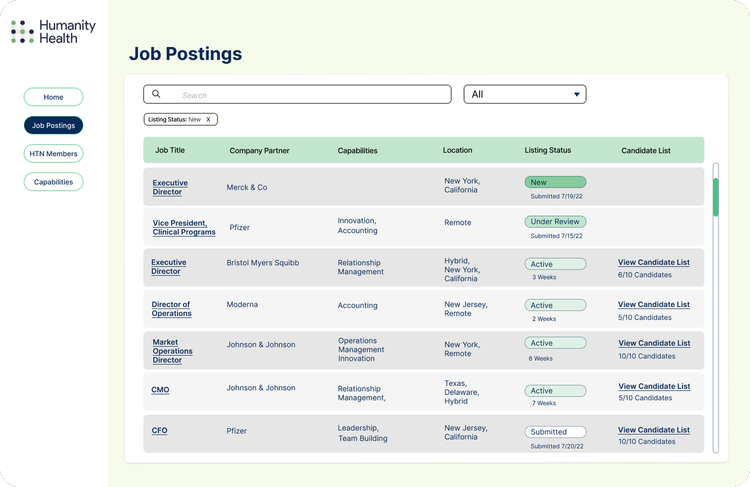Click the Under Review status badge

point(555,221)
